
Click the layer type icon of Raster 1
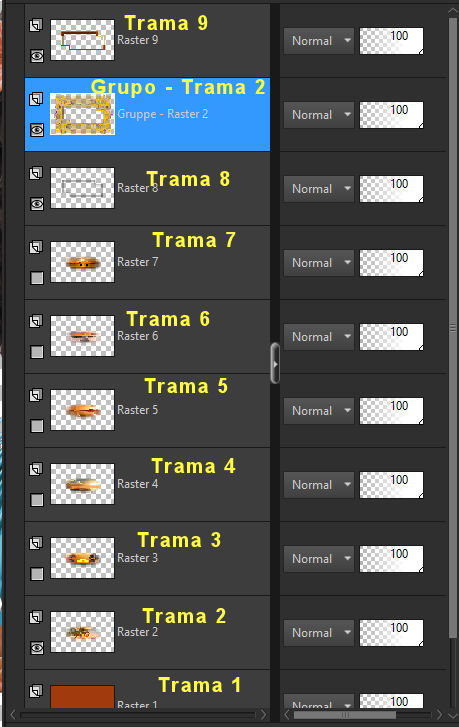[36, 691]
